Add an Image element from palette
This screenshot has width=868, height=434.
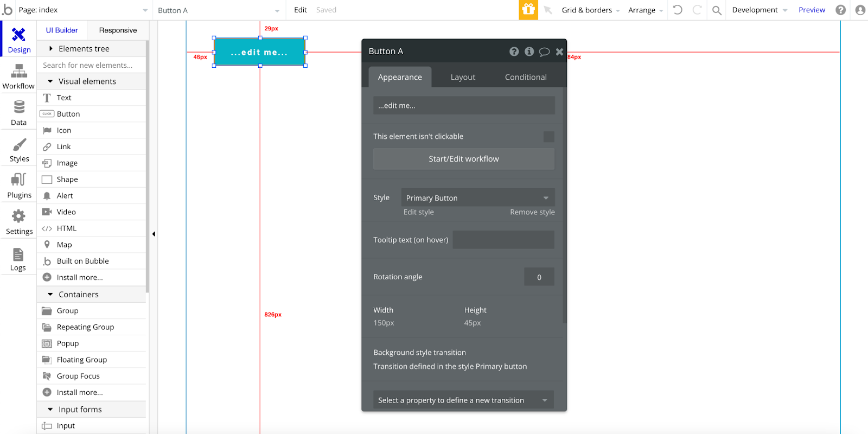pyautogui.click(x=92, y=163)
